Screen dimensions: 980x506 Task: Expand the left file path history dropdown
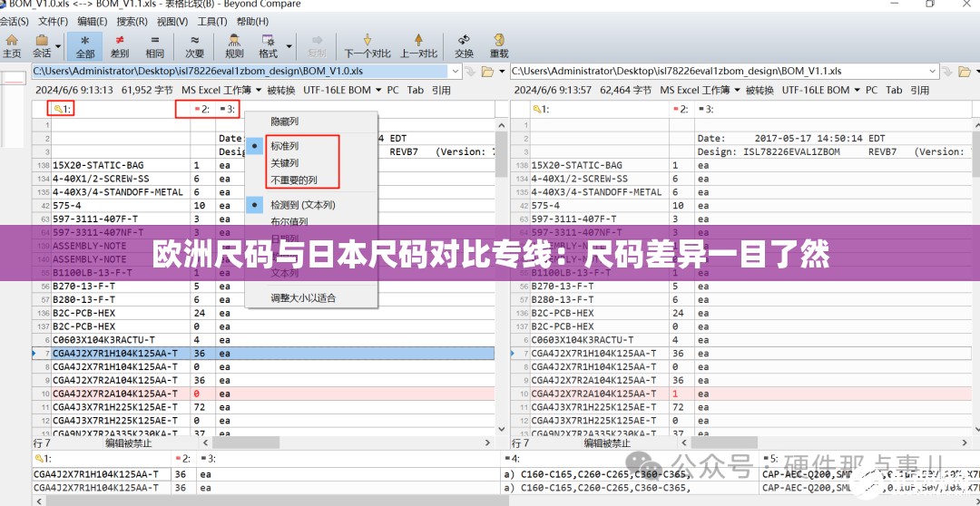(455, 72)
